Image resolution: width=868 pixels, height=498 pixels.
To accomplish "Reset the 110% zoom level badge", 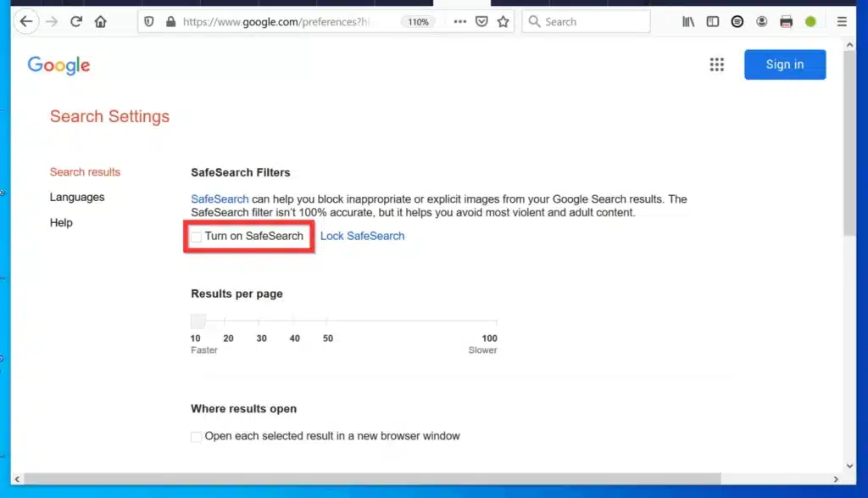I will pyautogui.click(x=418, y=22).
